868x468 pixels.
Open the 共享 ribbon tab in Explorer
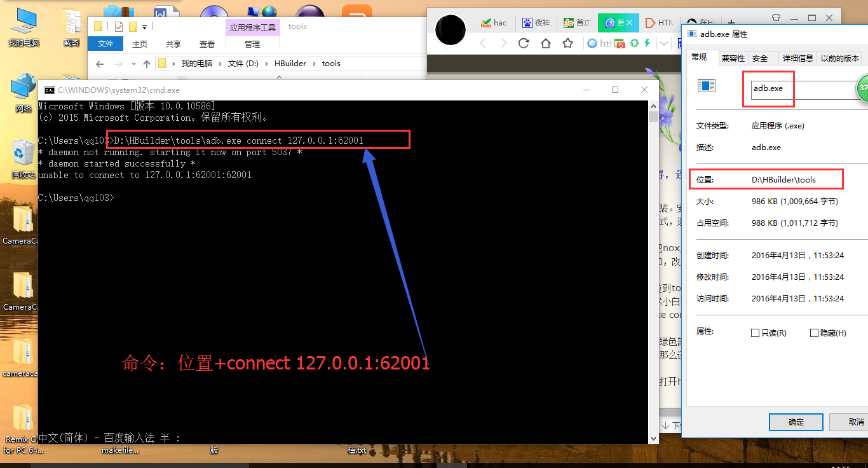pyautogui.click(x=173, y=44)
